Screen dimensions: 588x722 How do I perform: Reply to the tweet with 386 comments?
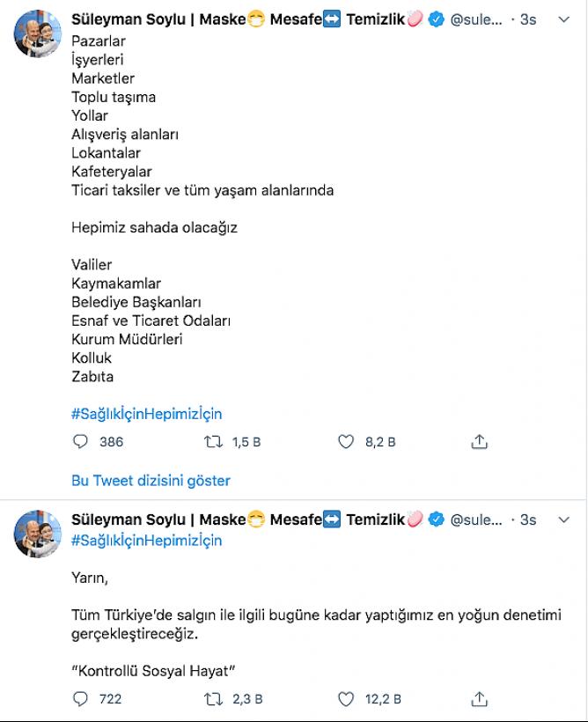[x=81, y=442]
